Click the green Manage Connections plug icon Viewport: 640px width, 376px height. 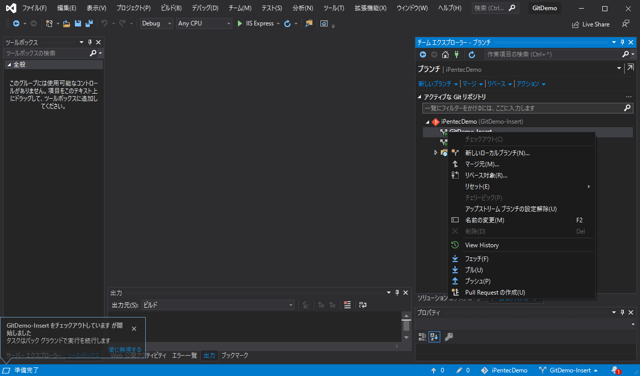click(457, 54)
